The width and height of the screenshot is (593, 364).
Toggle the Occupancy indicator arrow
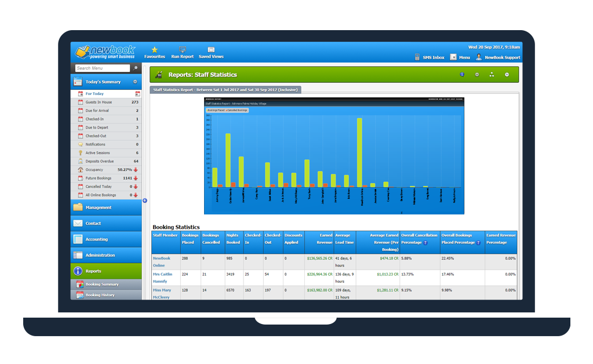click(x=135, y=169)
